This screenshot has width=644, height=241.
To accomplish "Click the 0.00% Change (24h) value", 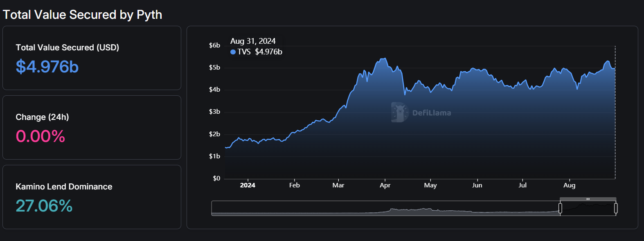I will [x=41, y=136].
